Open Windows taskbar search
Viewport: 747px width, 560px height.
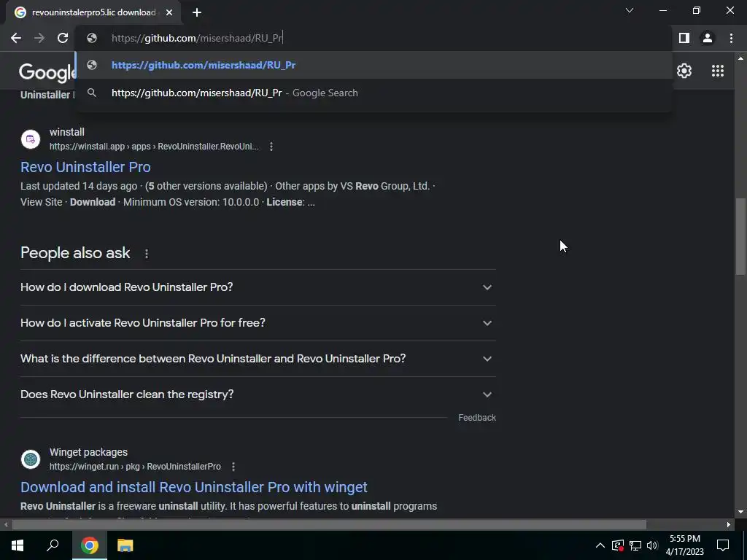(x=53, y=545)
